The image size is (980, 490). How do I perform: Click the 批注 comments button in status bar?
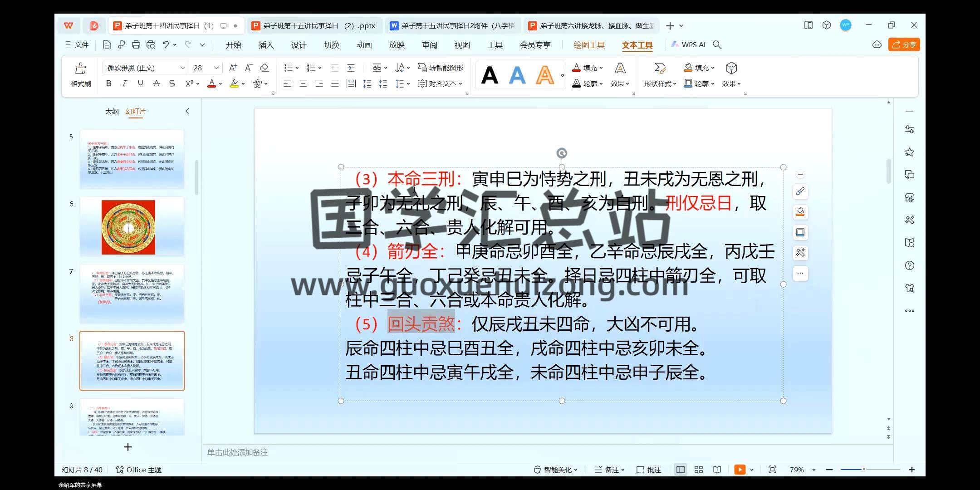click(x=649, y=470)
